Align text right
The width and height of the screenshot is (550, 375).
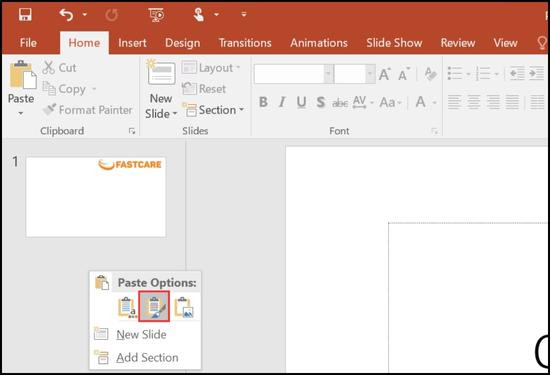493,102
